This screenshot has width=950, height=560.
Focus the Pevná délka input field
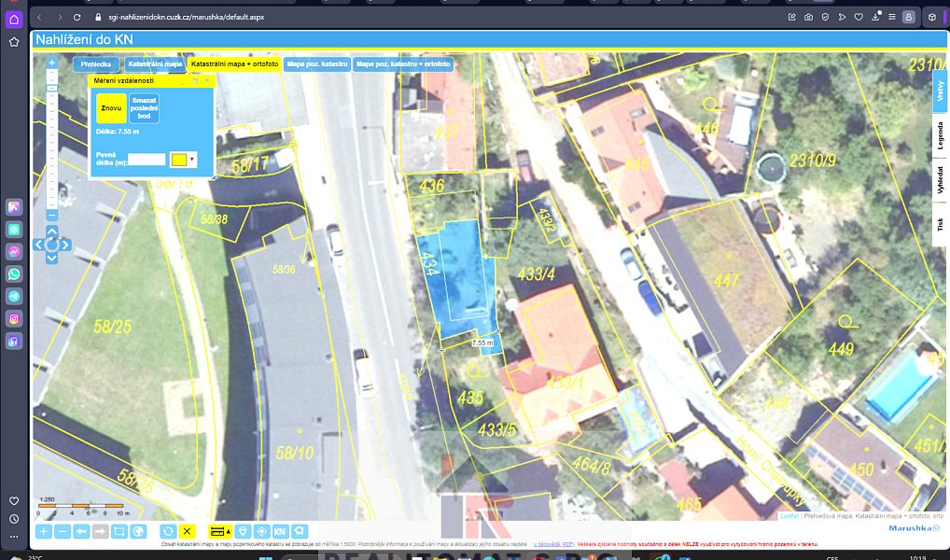coord(147,160)
